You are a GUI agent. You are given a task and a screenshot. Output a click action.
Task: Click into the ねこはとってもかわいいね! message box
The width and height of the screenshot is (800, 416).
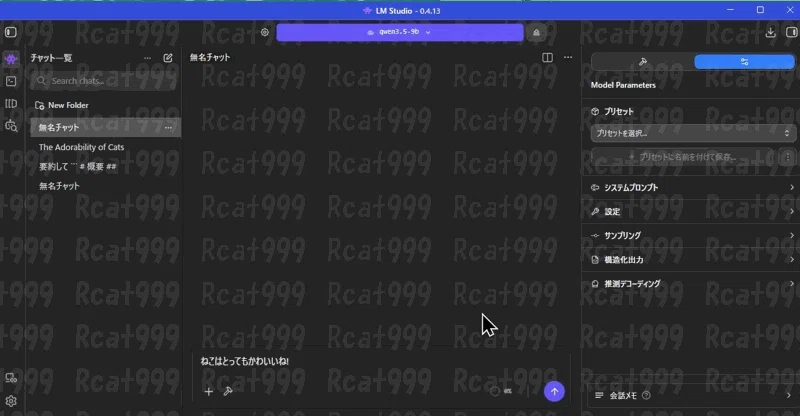point(380,361)
